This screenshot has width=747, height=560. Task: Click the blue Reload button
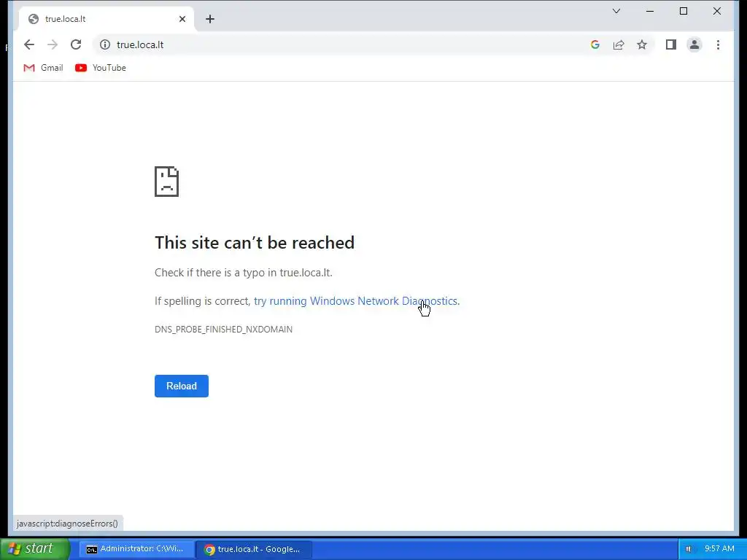coord(182,386)
